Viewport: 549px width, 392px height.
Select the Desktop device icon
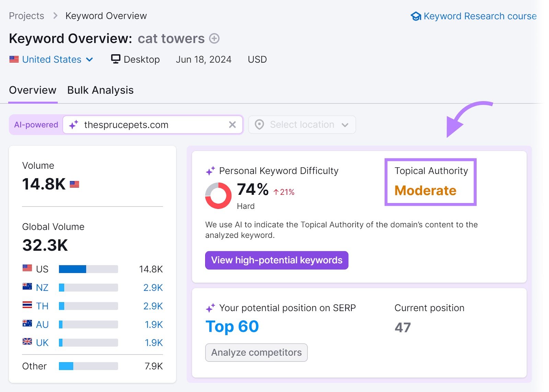tap(116, 59)
